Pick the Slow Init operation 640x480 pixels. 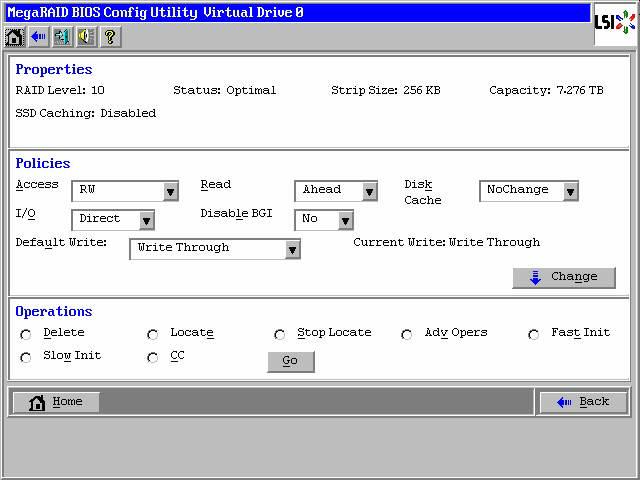pyautogui.click(x=26, y=358)
